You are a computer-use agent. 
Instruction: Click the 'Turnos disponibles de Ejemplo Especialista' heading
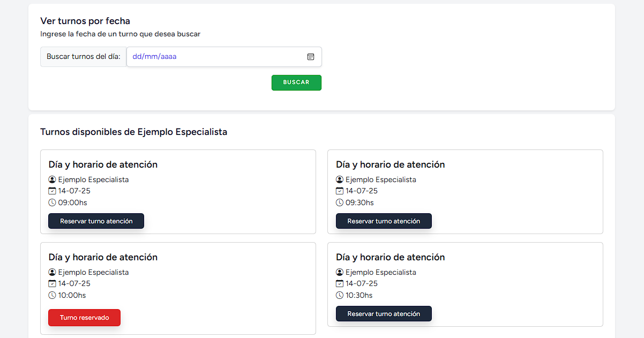[x=133, y=132]
